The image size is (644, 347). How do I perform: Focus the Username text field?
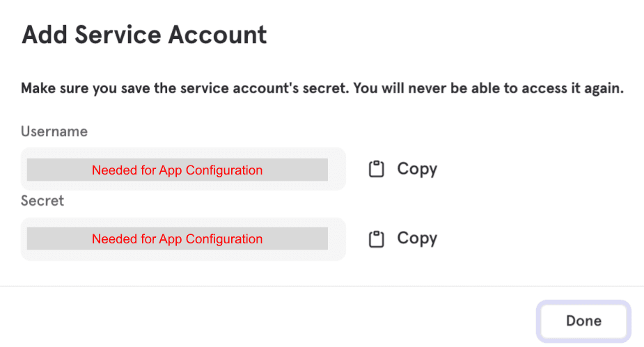(x=183, y=169)
